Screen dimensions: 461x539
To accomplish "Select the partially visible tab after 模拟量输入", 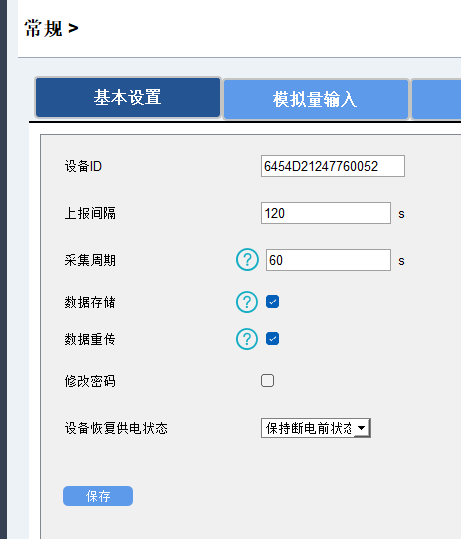I will click(x=436, y=99).
